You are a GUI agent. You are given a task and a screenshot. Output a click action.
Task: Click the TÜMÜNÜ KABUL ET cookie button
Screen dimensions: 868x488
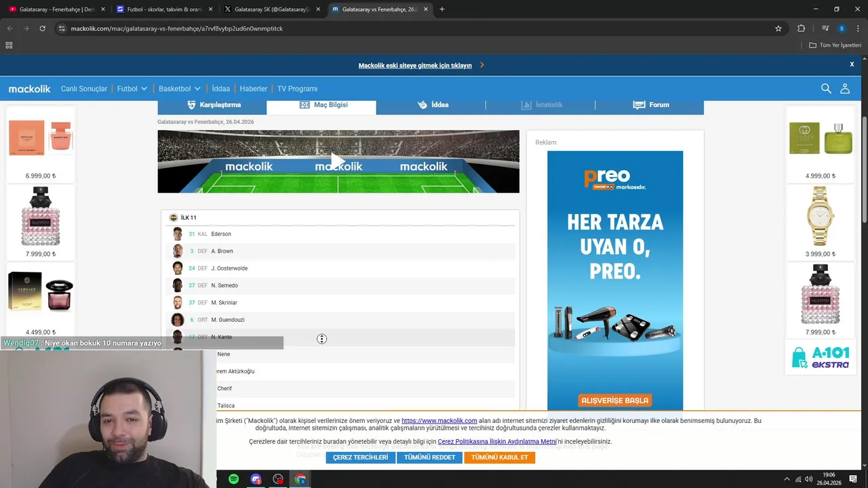tap(500, 457)
